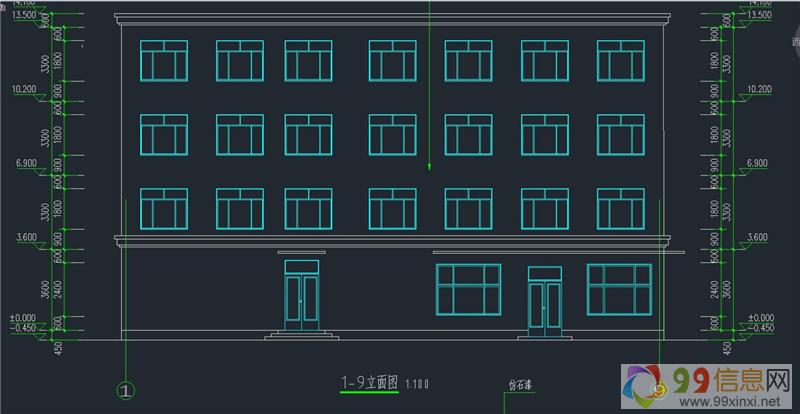
Task: Select the leftmost second-floor window above the canopy
Action: coord(164,209)
